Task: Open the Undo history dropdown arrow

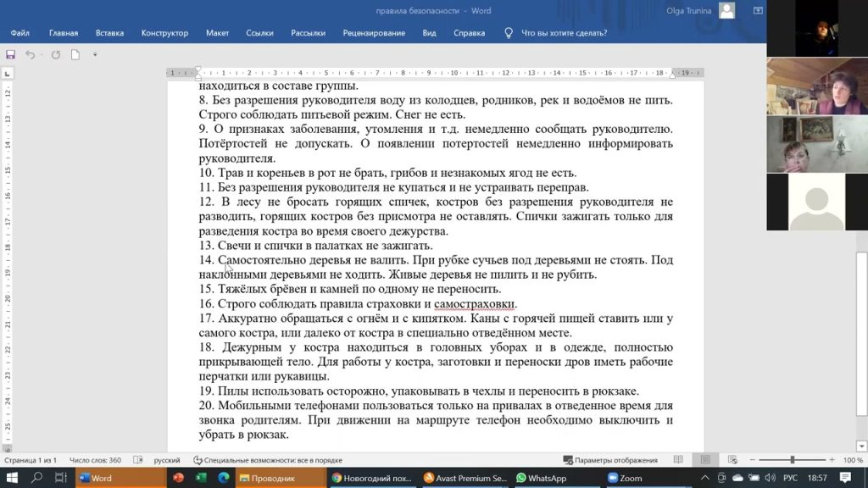Action: pos(41,55)
